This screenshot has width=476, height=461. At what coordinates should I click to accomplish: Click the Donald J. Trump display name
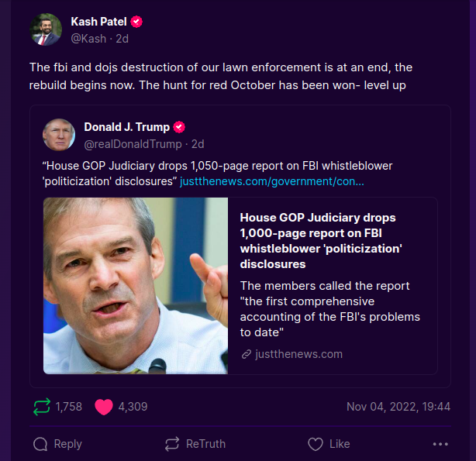click(126, 127)
